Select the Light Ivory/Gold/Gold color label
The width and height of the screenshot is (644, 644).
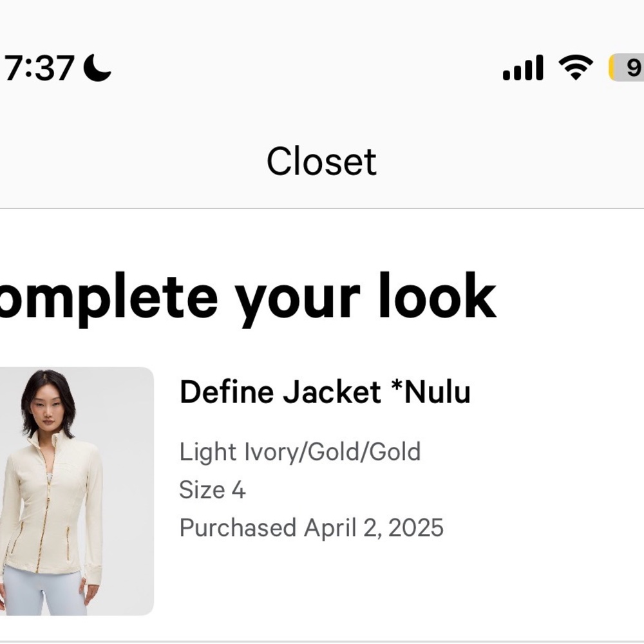tap(301, 452)
